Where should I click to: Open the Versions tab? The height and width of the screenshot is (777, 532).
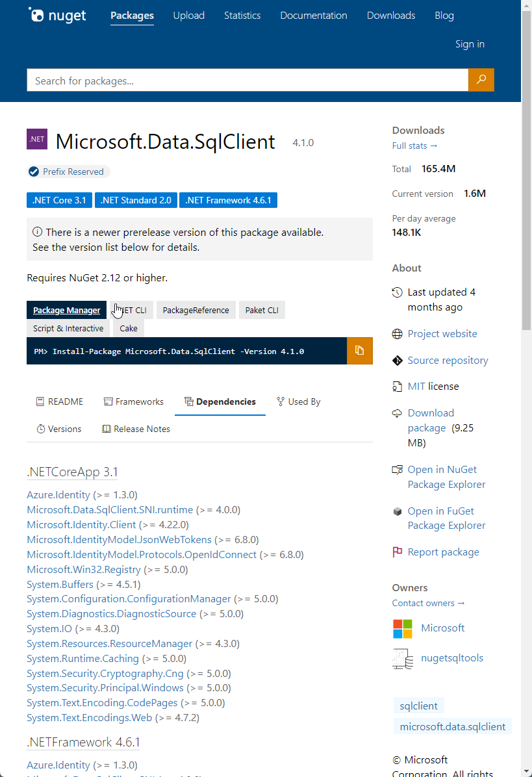click(x=59, y=429)
